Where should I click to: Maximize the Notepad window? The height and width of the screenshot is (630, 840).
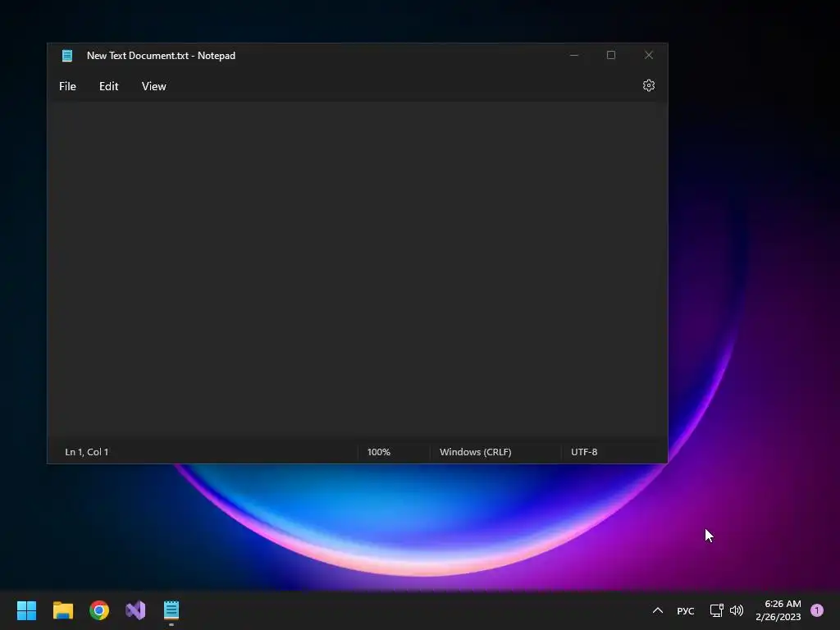[611, 55]
